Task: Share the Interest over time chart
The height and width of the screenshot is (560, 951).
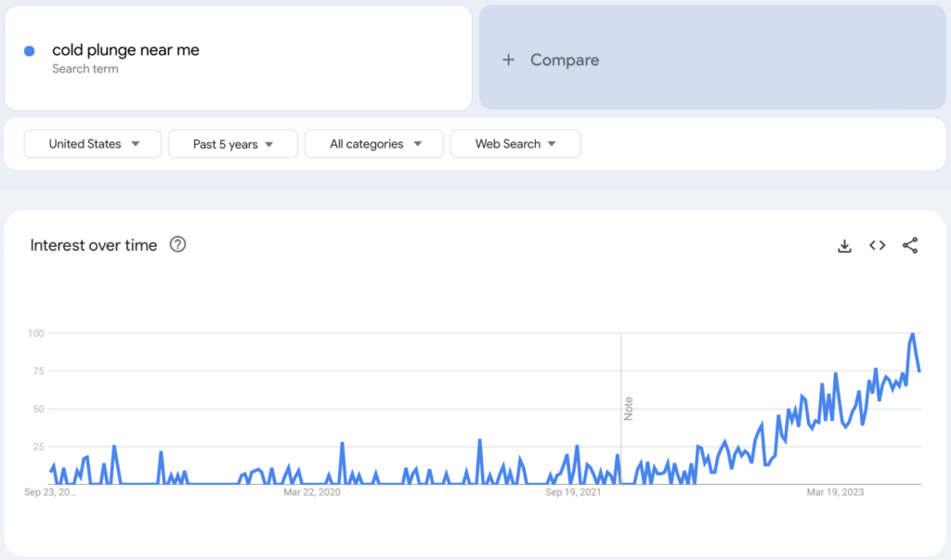Action: [910, 245]
